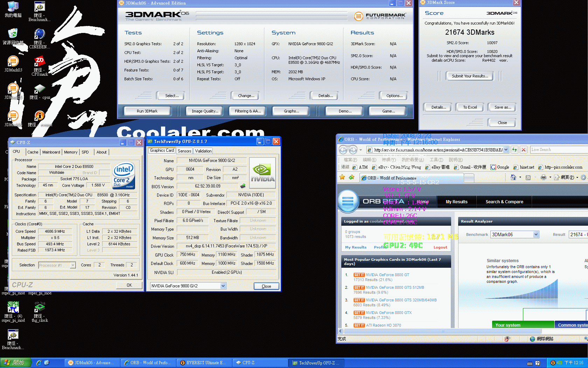
Task: Go back in Internet Explorer
Action: [343, 150]
